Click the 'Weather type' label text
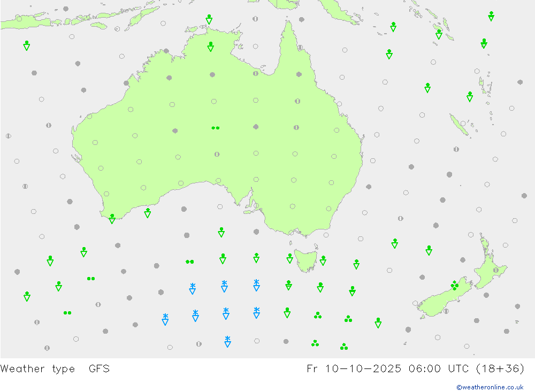Image resolution: width=535 pixels, height=392 pixels. [x=37, y=369]
